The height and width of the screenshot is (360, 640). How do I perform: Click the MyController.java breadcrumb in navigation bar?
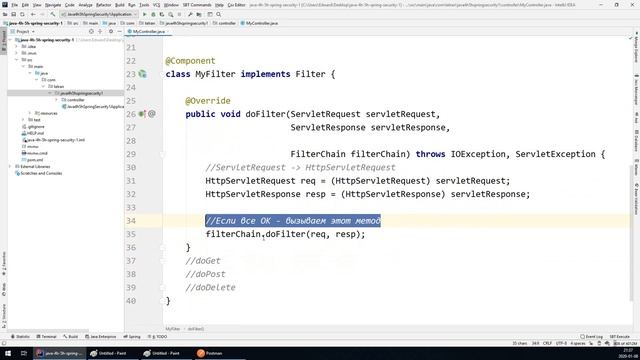pos(259,23)
